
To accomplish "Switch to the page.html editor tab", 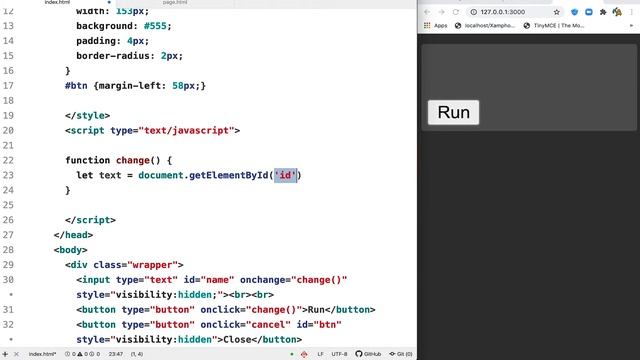I will pyautogui.click(x=175, y=2).
